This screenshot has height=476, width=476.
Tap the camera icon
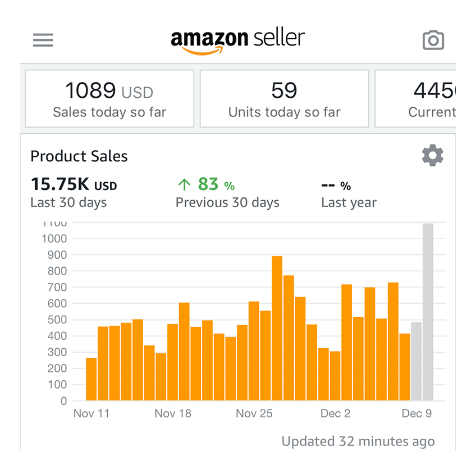pos(433,40)
